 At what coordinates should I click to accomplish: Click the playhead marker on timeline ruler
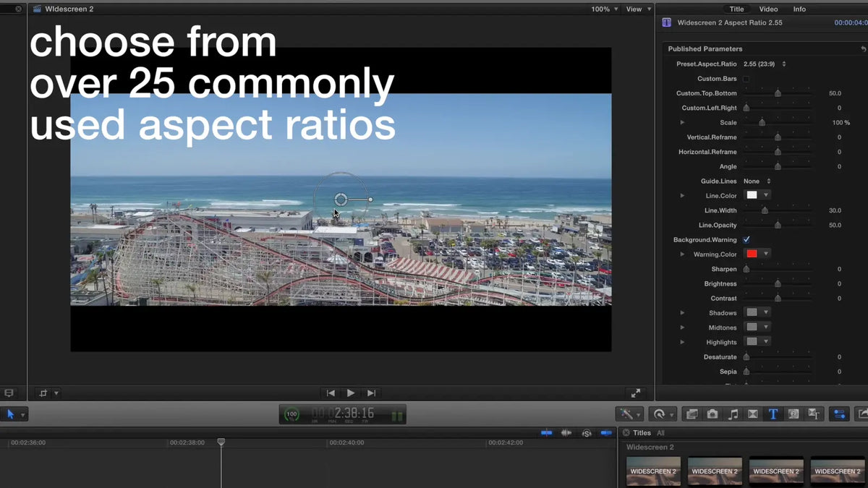pyautogui.click(x=221, y=442)
